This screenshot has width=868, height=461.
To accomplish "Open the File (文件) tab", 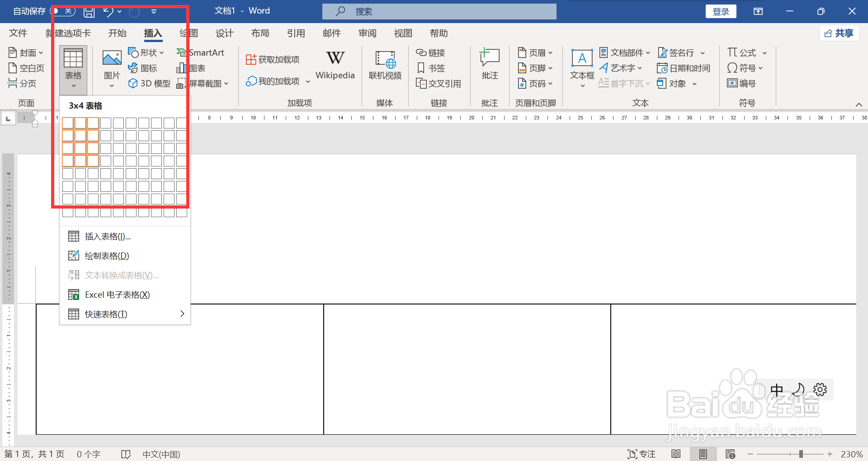I will 18,33.
